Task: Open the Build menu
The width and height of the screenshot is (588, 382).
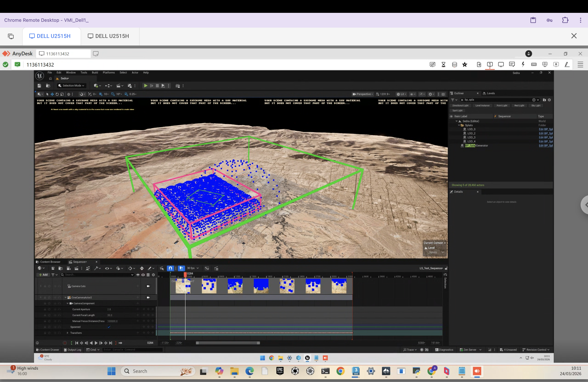Action: tap(95, 72)
